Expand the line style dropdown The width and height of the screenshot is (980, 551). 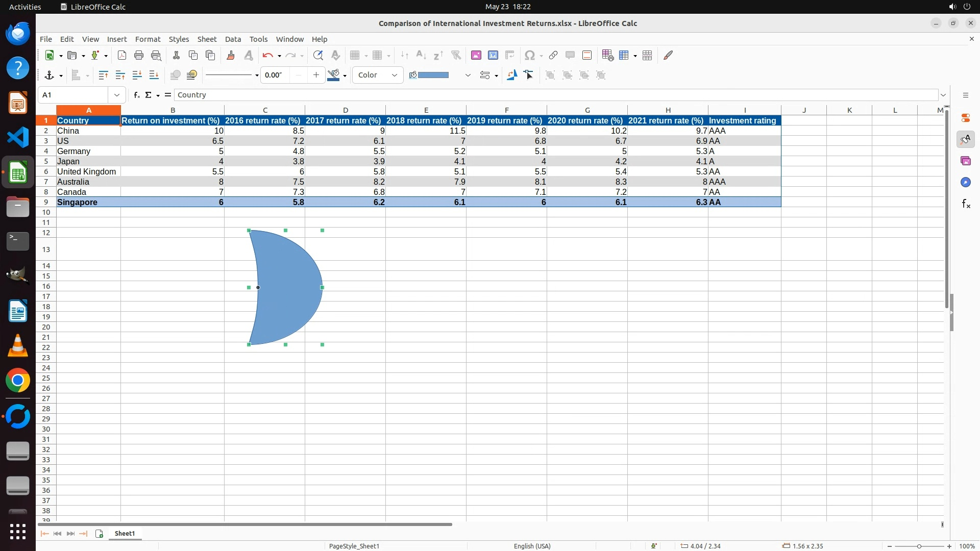256,76
